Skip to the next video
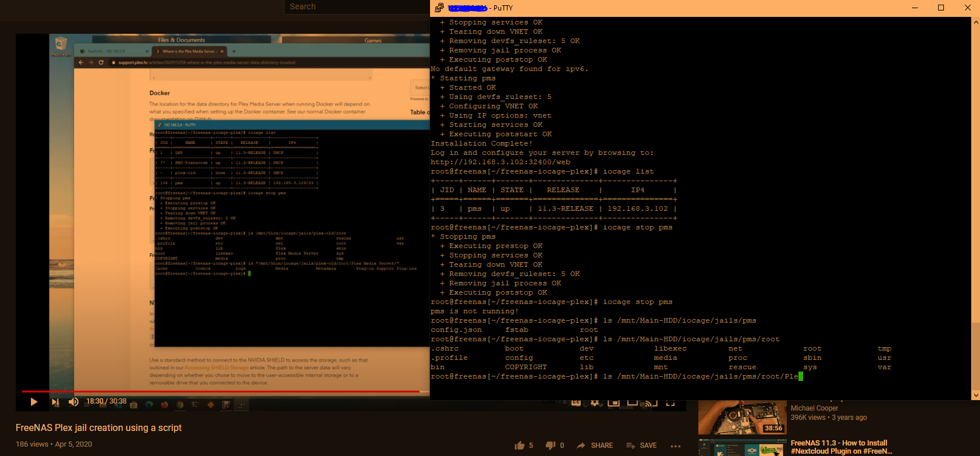The image size is (980, 456). pos(55,402)
